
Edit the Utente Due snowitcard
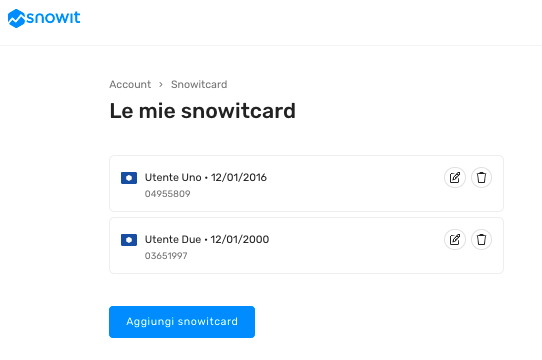tap(455, 239)
